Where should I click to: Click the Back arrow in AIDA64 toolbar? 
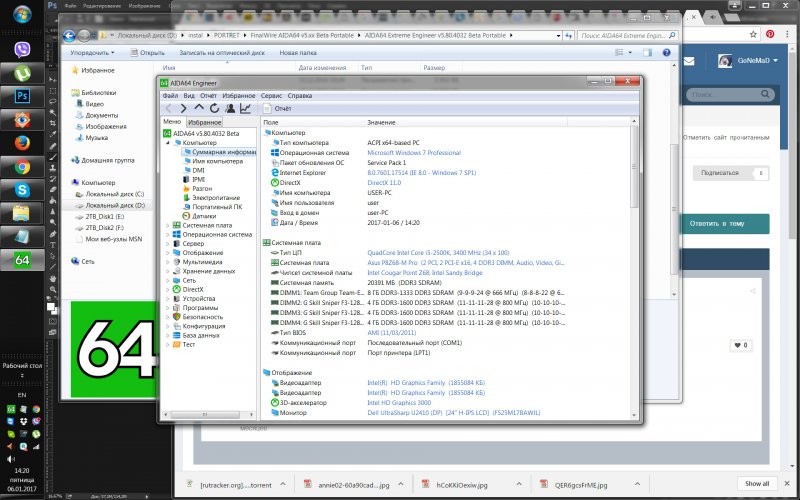point(169,108)
